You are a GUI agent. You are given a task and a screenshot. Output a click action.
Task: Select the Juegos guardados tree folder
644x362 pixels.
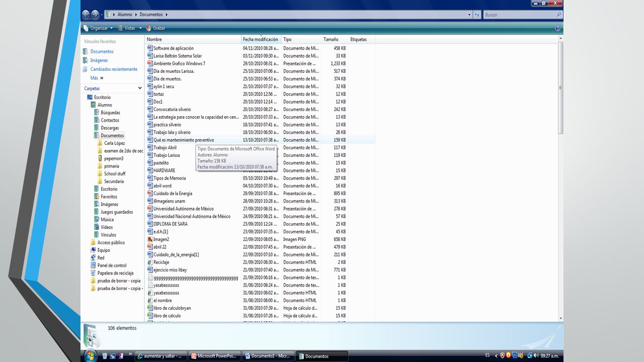117,212
